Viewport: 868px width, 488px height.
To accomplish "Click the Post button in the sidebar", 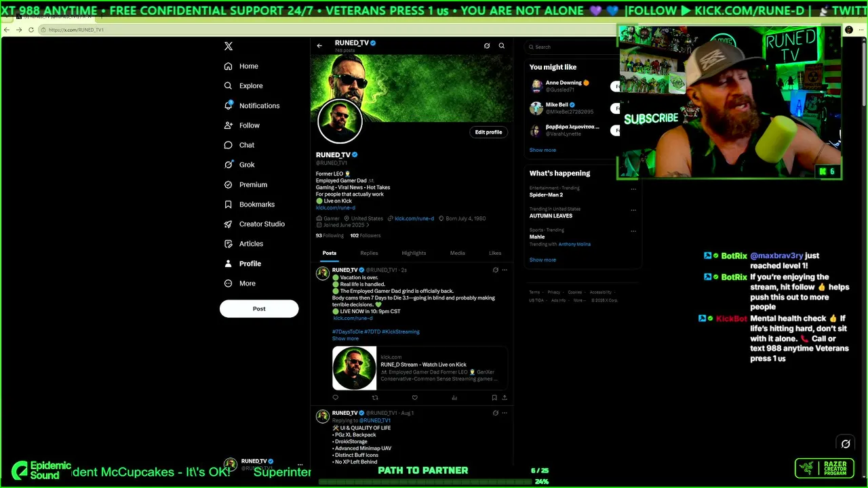I will click(259, 308).
